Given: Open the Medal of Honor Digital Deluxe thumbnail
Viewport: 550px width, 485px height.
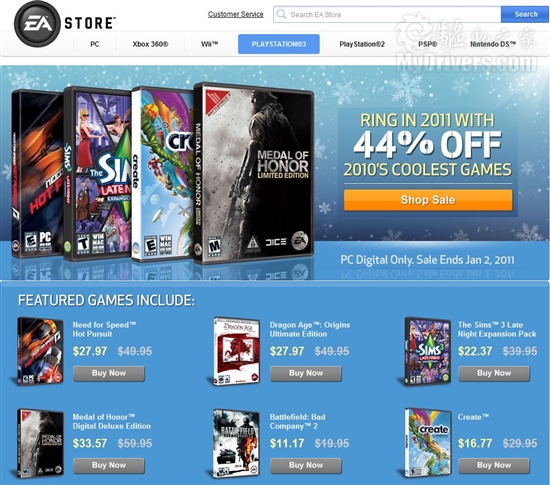Looking at the screenshot, I should (x=40, y=443).
